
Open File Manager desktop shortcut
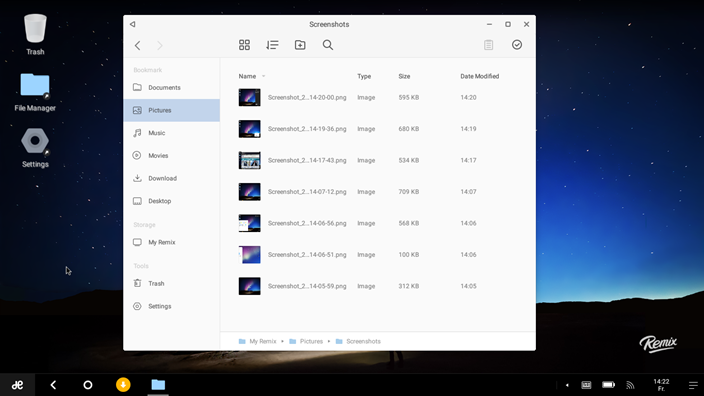tap(35, 92)
